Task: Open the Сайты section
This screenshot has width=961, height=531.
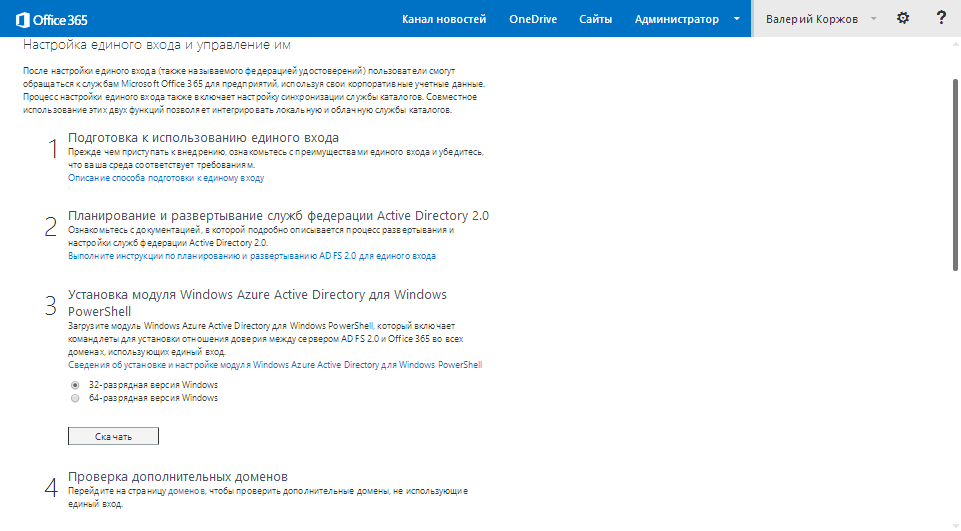Action: [595, 19]
